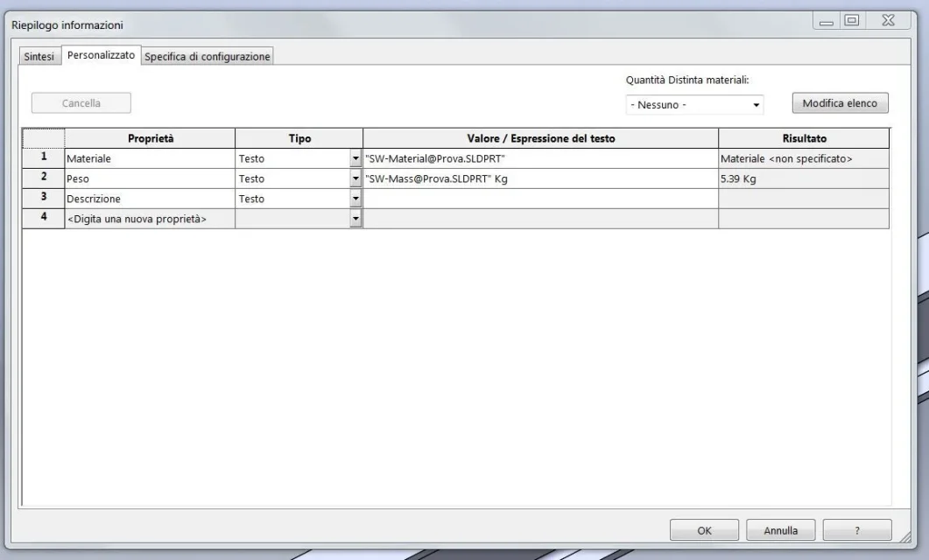Screen dimensions: 929x560
Task: Expand the Tipo dropdown for Descrizione row
Action: coord(355,199)
